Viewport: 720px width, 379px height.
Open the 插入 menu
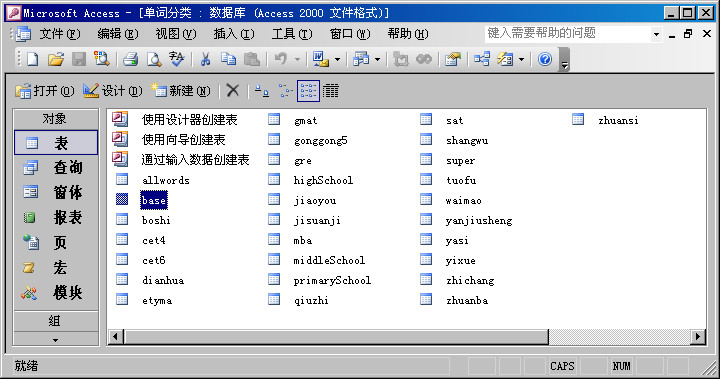[x=234, y=34]
